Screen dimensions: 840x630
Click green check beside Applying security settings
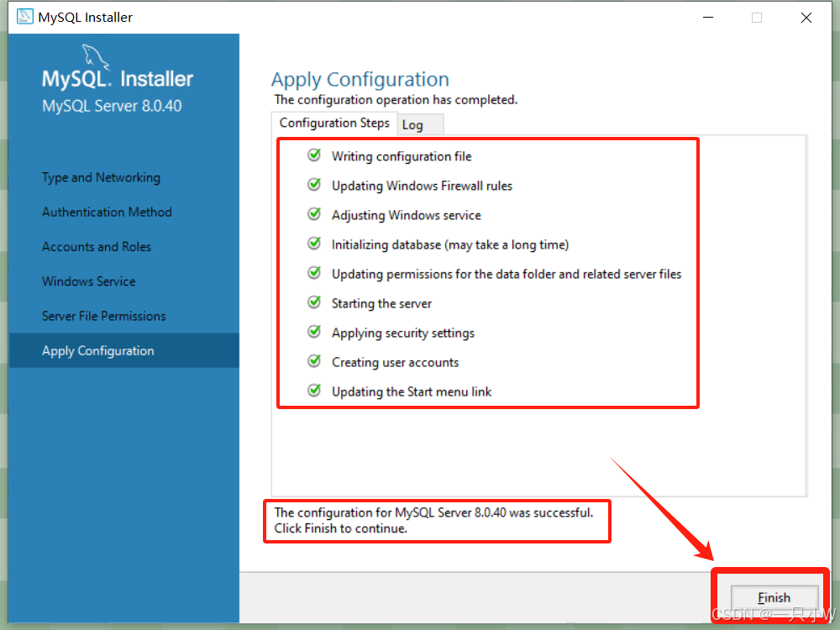click(x=314, y=332)
